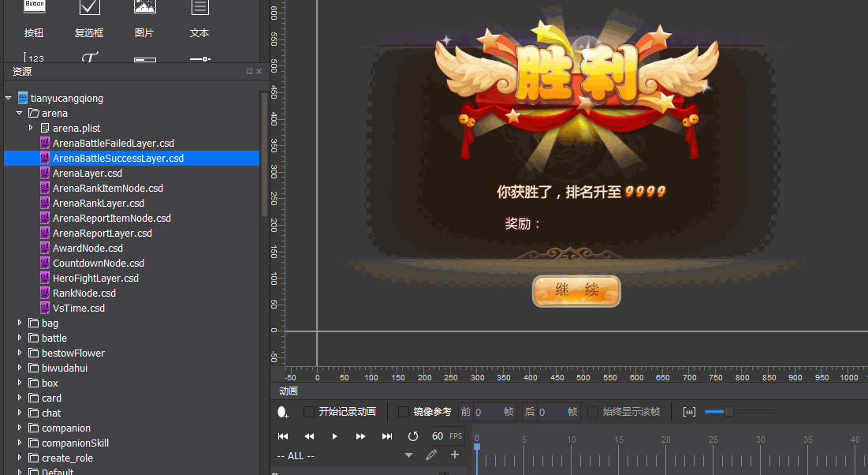Check the 始终显示该帧 option
The image size is (868, 475).
click(x=593, y=412)
